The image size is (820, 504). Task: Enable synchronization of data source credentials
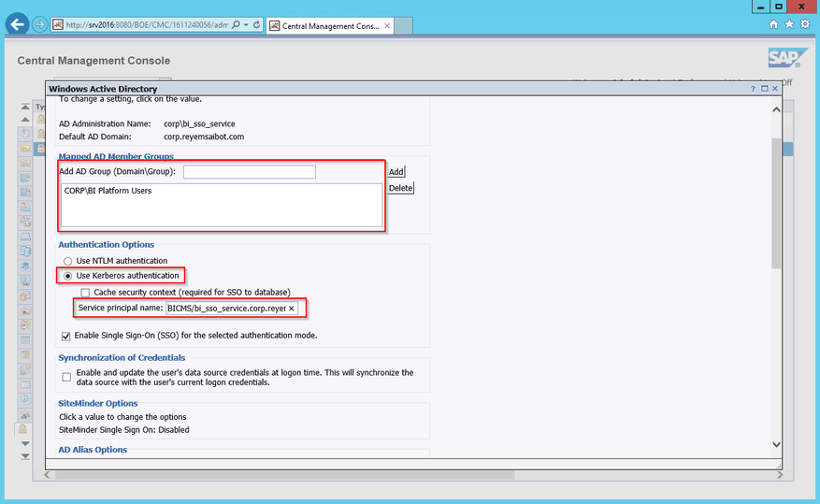click(x=66, y=377)
